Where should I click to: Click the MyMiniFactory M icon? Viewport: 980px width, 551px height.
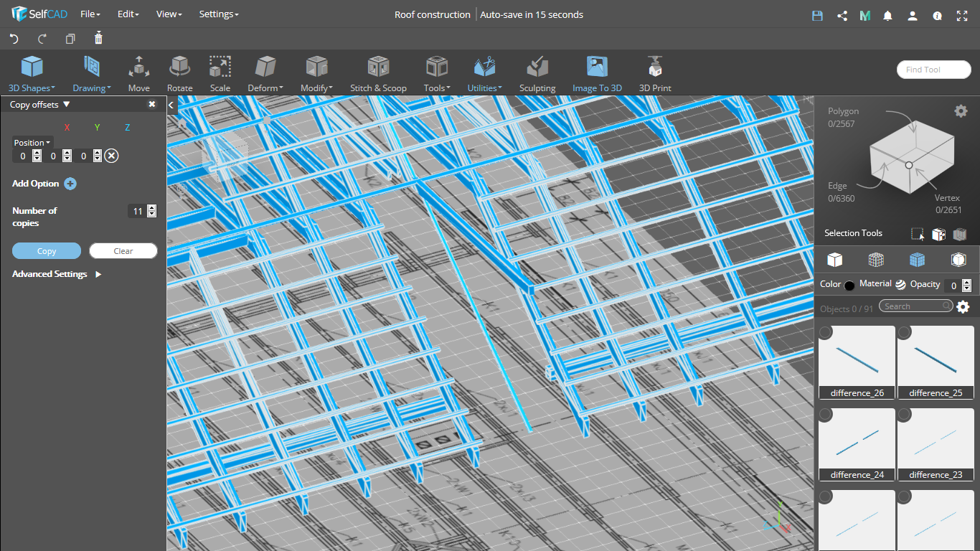click(x=865, y=15)
